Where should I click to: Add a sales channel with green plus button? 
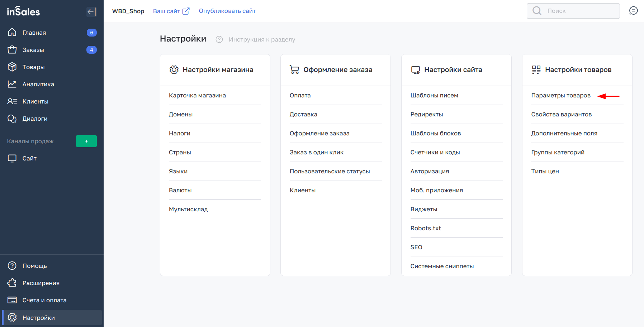coord(86,141)
